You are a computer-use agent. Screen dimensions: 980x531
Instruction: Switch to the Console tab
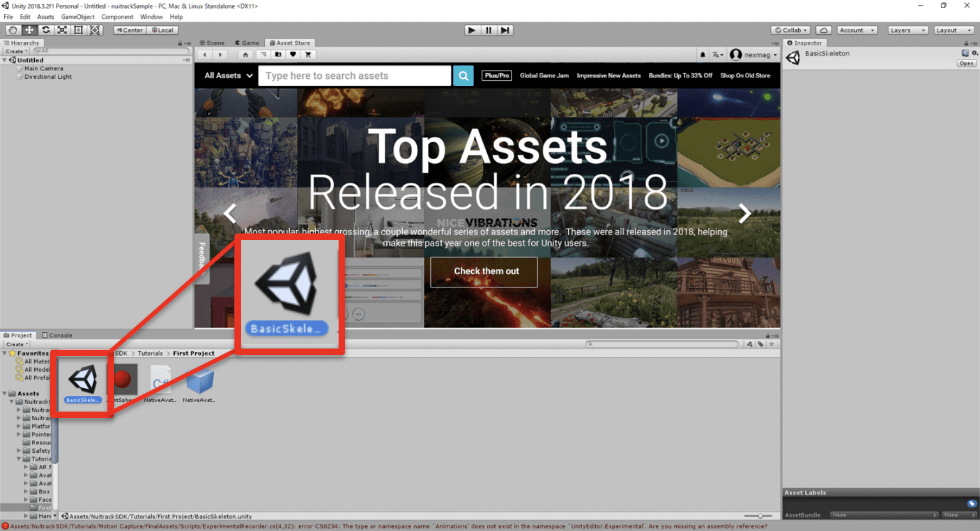[x=57, y=336]
